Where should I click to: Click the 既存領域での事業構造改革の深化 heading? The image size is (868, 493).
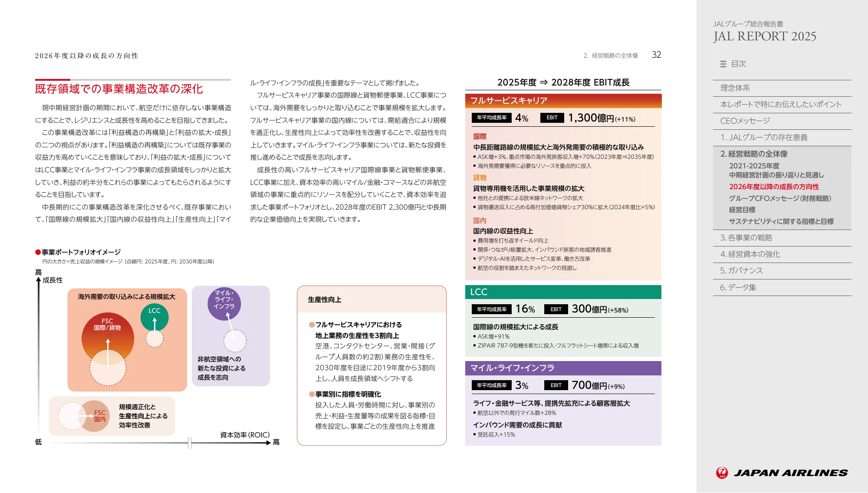click(x=119, y=89)
